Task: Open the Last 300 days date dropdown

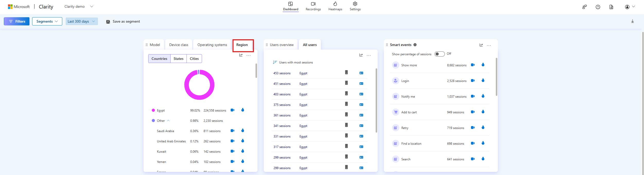Action: (x=82, y=21)
